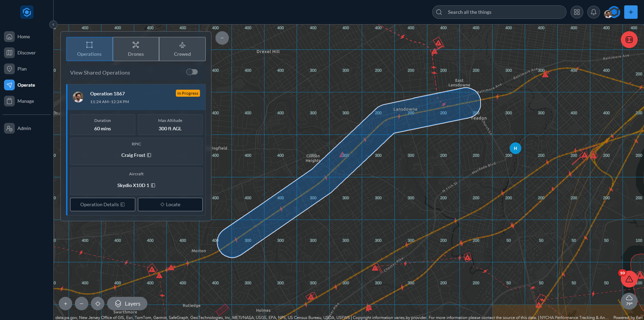Viewport: 644px width, 320px height.
Task: Recenter map with the locate crosshair button
Action: pyautogui.click(x=98, y=304)
